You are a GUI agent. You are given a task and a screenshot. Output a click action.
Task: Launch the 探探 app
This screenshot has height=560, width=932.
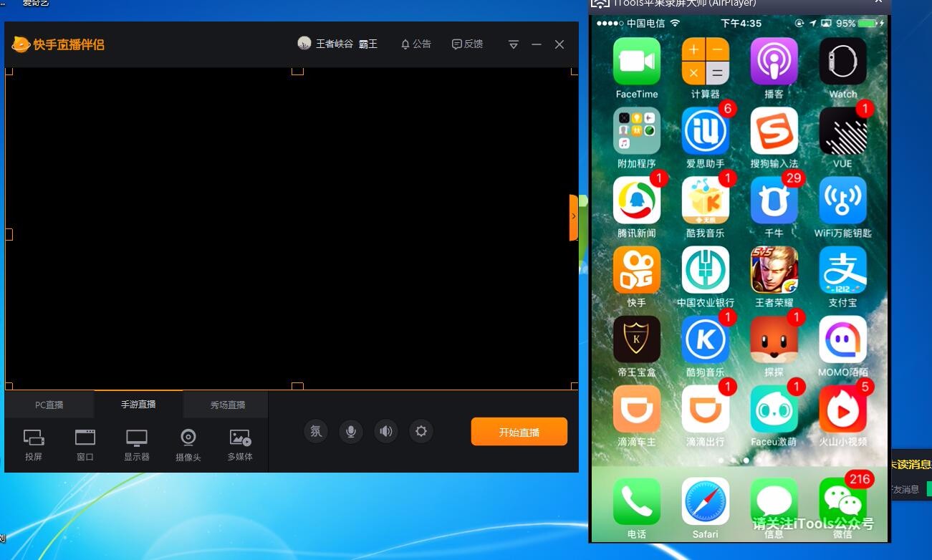tap(774, 339)
